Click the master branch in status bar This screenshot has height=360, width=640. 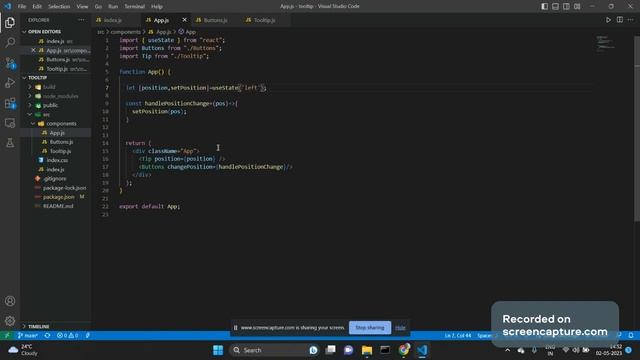[x=28, y=336]
